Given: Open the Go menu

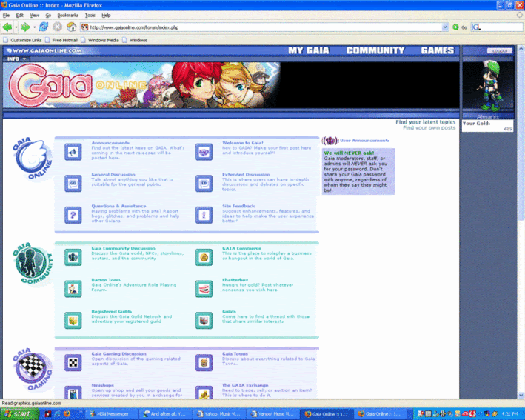Looking at the screenshot, I should [48, 16].
